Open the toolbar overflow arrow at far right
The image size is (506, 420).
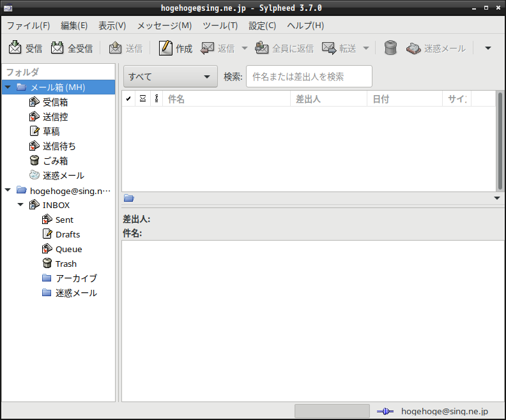[488, 49]
